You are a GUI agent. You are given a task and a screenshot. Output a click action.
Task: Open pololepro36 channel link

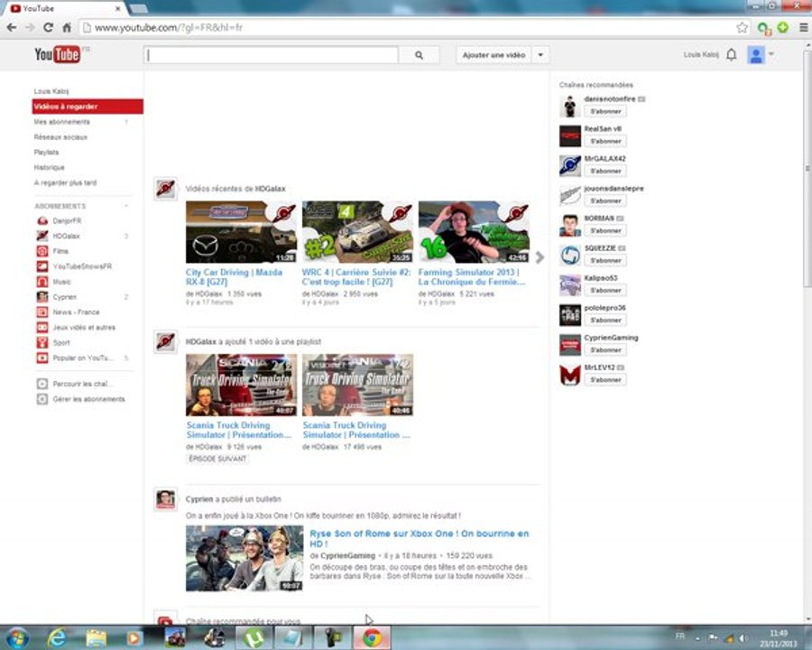coord(604,307)
